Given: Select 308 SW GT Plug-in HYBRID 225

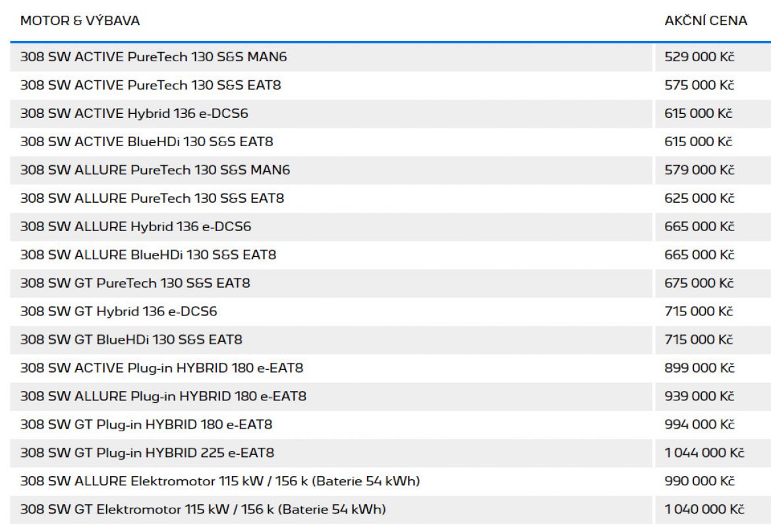Looking at the screenshot, I should pyautogui.click(x=147, y=453).
